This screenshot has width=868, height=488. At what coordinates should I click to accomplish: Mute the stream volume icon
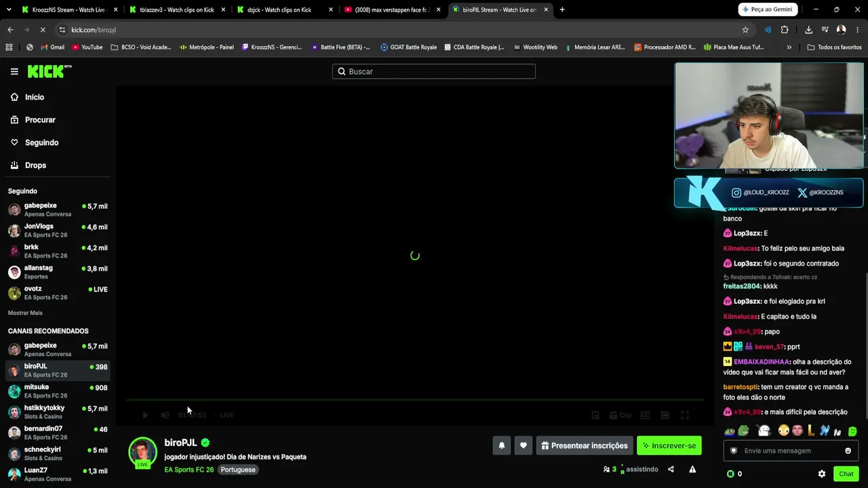tap(165, 415)
